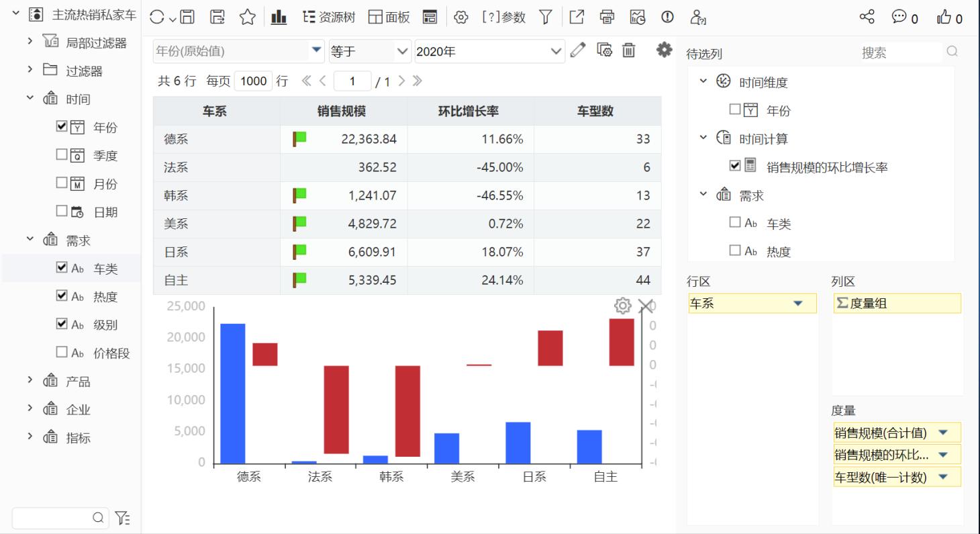The height and width of the screenshot is (534, 980).
Task: Click the thumbs-up like icon
Action: tap(944, 17)
